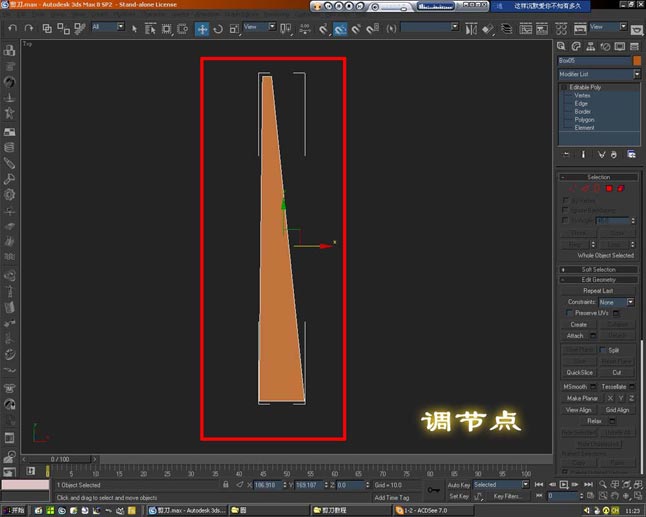
Task: Click the Play Animation button
Action: [x=564, y=484]
